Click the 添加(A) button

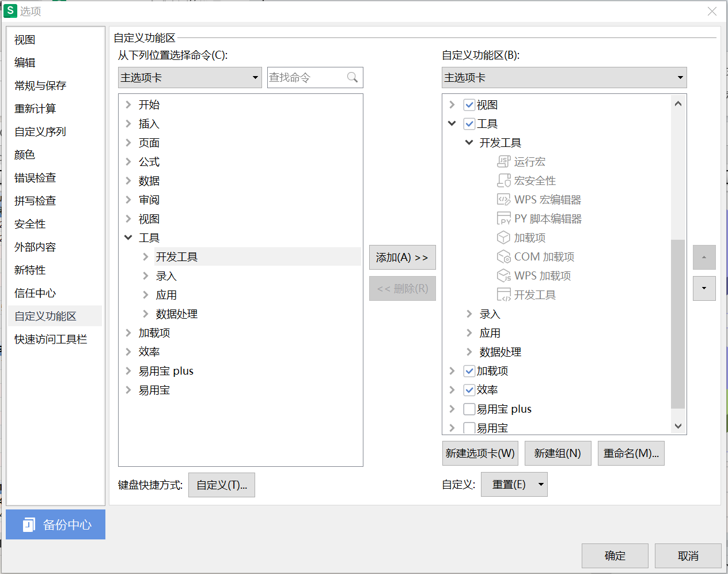point(402,257)
